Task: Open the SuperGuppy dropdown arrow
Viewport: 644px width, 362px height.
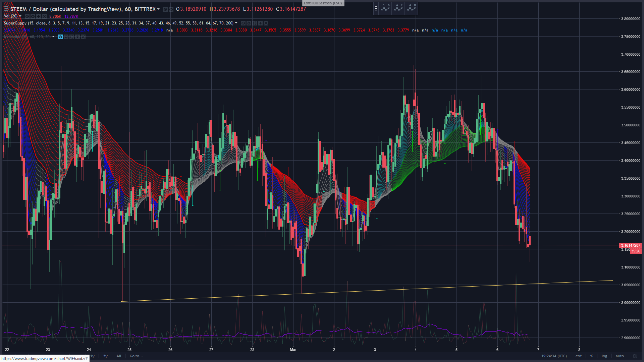Action: (236, 23)
